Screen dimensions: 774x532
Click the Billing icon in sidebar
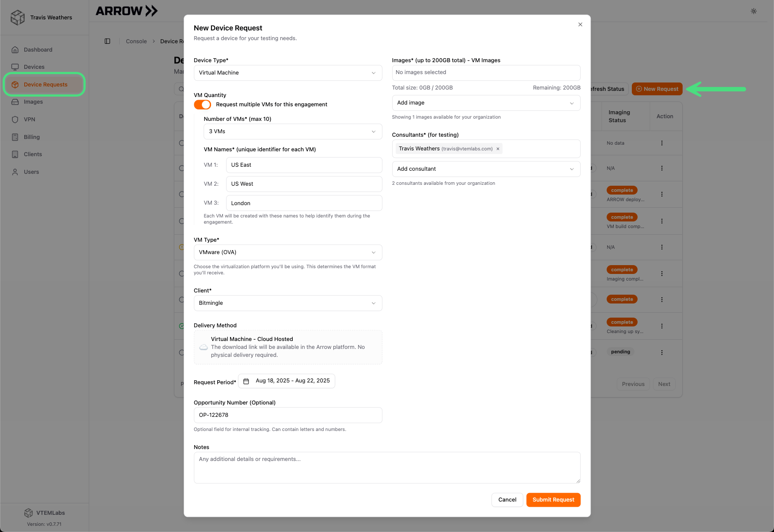coord(15,137)
